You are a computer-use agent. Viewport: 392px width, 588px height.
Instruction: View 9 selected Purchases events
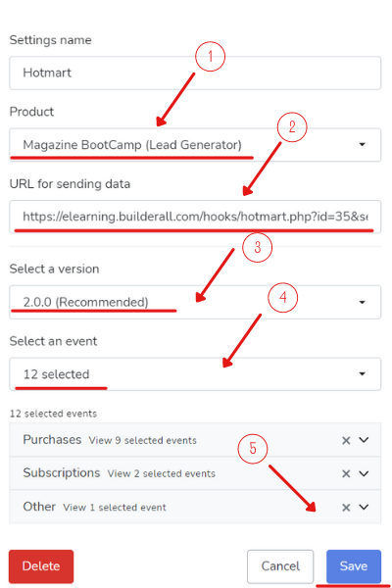click(x=142, y=440)
